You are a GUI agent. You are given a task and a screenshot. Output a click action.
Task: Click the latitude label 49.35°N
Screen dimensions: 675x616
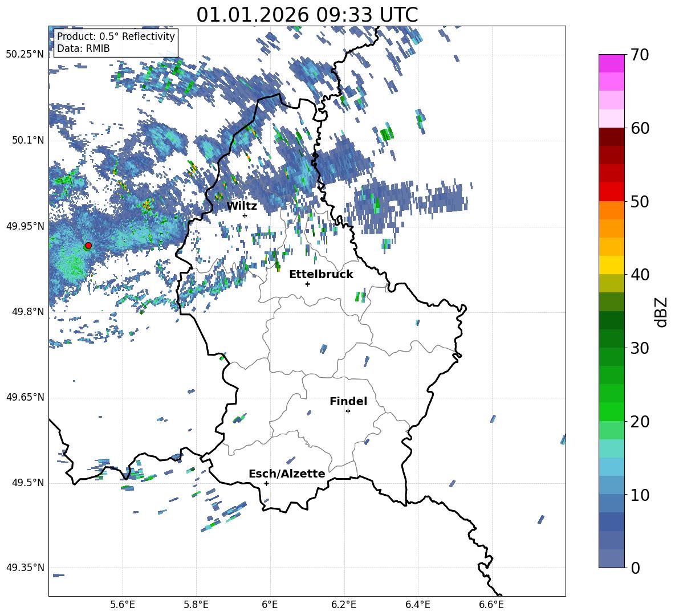(25, 568)
